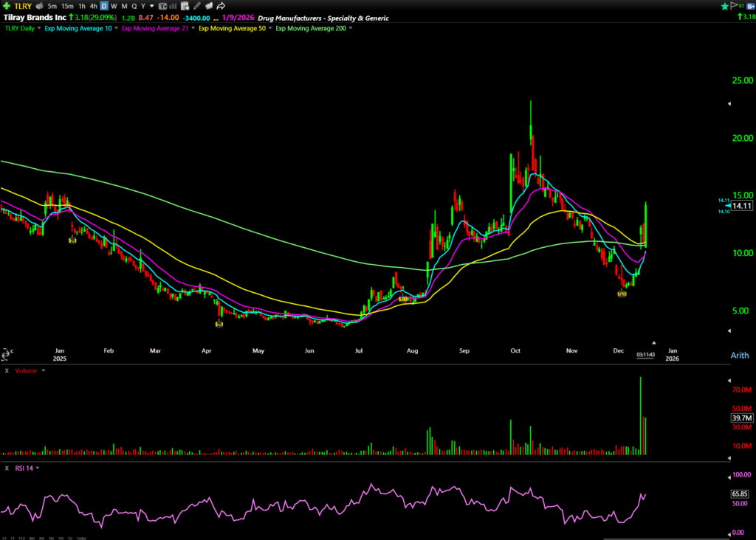
Task: Open the TLRY Daily dropdown
Action: [x=38, y=29]
